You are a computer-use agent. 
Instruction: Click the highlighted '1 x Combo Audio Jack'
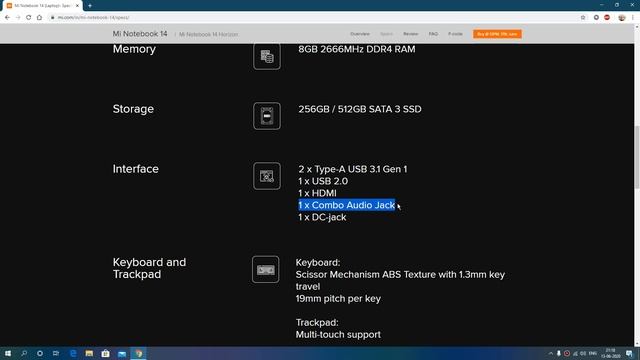[347, 205]
